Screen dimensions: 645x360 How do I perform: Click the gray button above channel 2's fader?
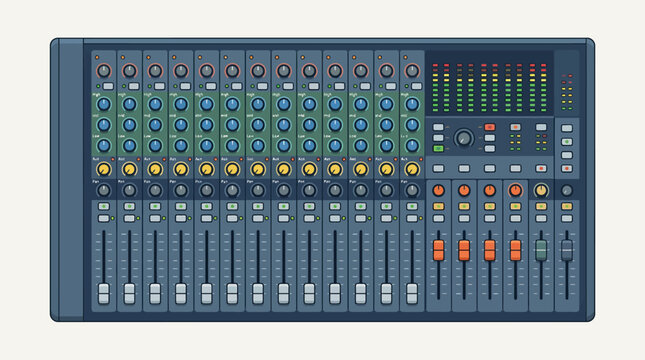[130, 218]
